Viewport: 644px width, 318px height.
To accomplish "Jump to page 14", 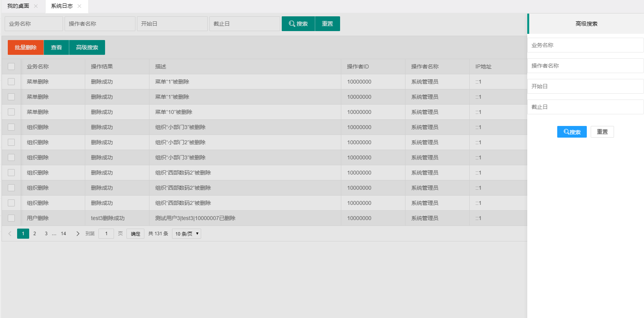I will [63, 234].
